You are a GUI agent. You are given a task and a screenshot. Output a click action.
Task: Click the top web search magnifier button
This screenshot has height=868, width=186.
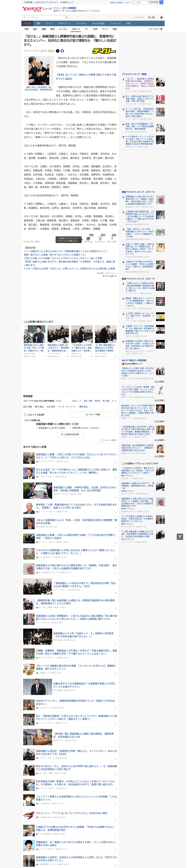[161, 2]
